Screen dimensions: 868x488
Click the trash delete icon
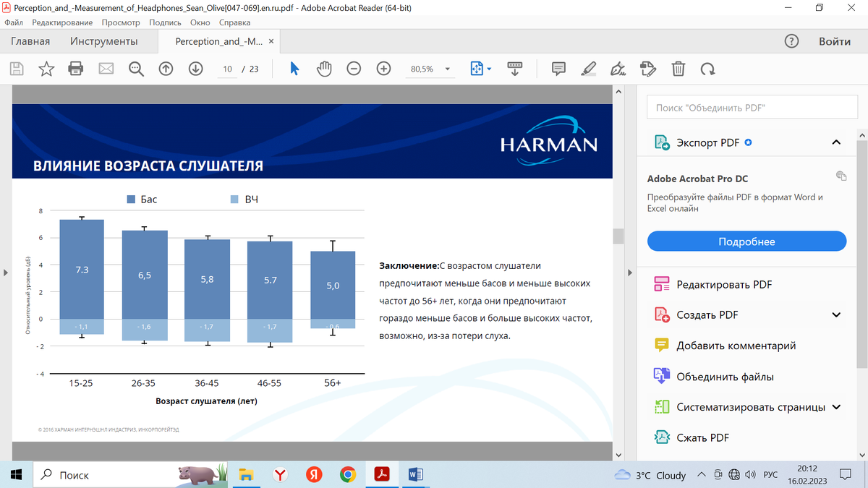[678, 69]
